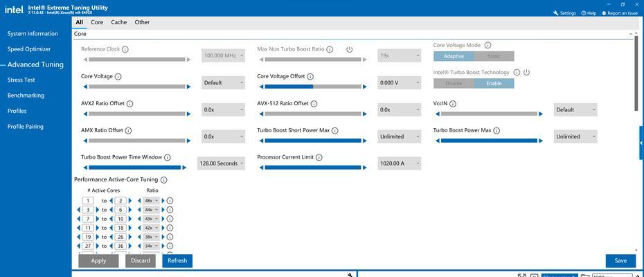Click info icon for the 42x ratio row

coord(170,228)
